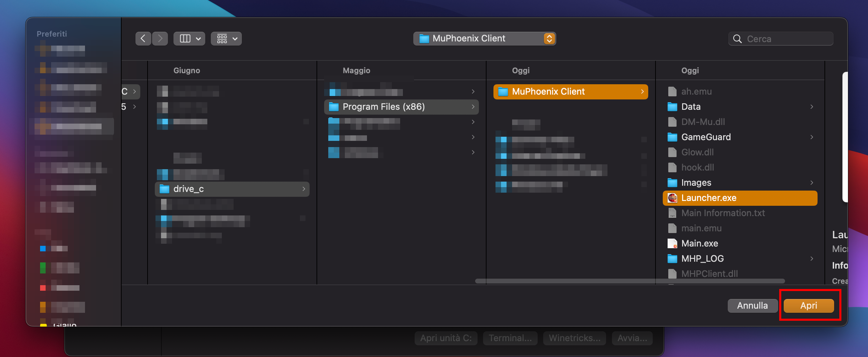This screenshot has height=357, width=868.
Task: Click the Apri open button
Action: 809,306
